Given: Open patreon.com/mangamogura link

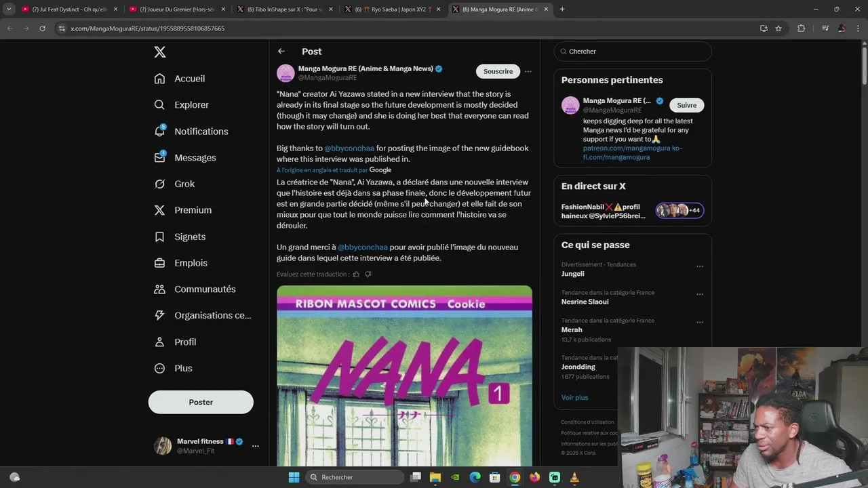Looking at the screenshot, I should pos(627,148).
